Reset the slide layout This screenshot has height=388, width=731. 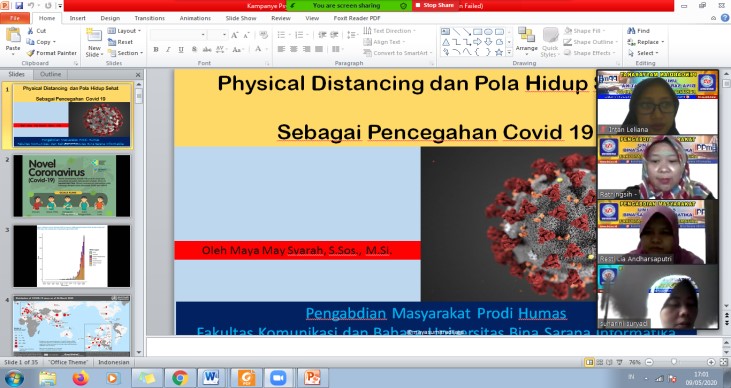tap(120, 42)
